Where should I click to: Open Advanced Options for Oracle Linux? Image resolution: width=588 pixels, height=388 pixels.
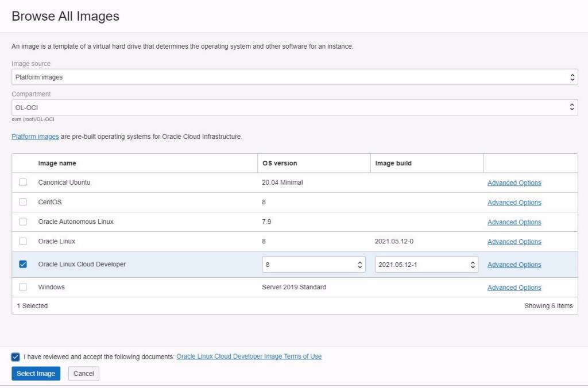point(514,241)
